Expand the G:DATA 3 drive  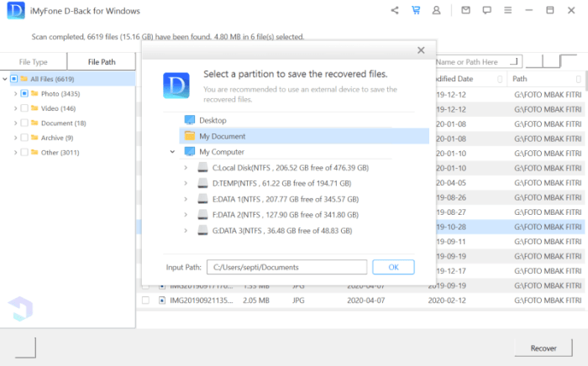(x=186, y=230)
